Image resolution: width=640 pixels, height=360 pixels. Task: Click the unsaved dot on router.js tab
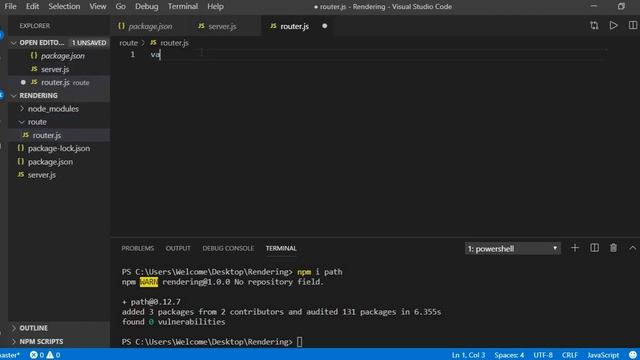tap(324, 26)
